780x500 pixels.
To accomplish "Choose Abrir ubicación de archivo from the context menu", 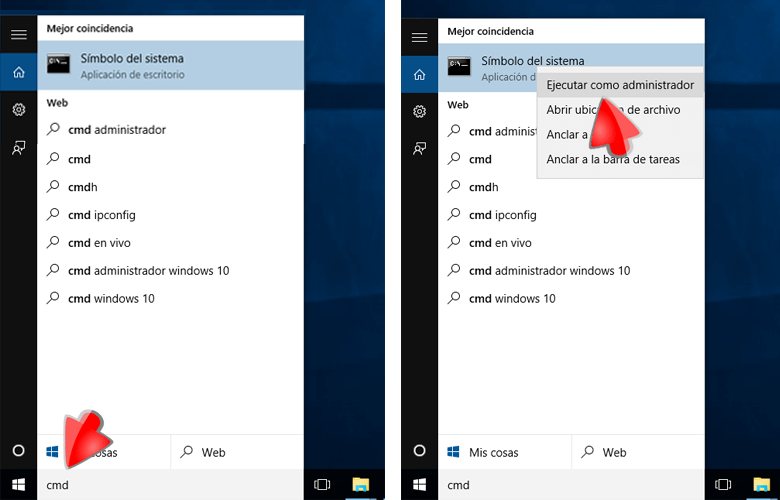I will pyautogui.click(x=613, y=110).
